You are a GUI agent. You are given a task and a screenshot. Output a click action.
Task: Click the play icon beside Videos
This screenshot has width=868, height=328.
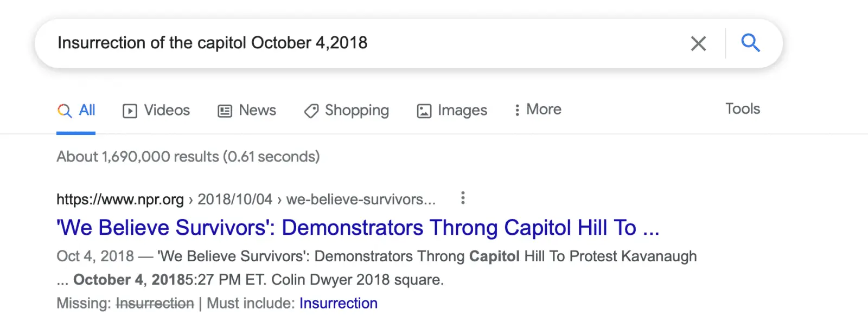[x=130, y=111]
